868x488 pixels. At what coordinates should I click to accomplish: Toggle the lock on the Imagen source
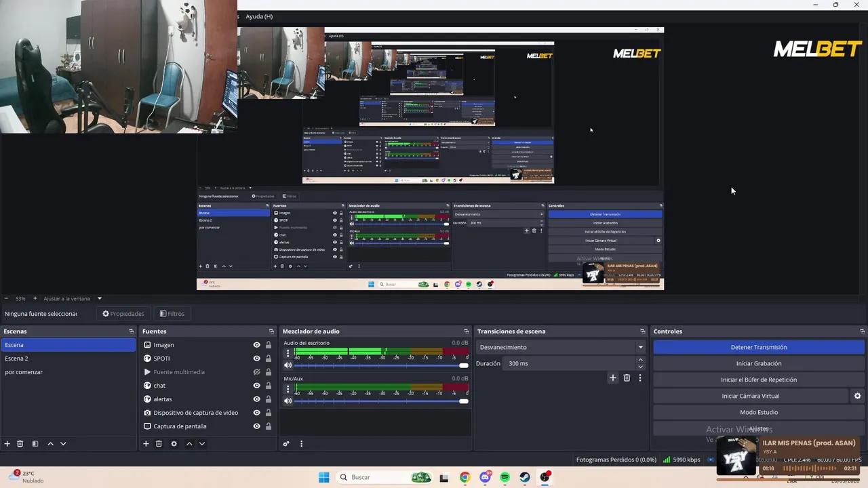point(269,345)
